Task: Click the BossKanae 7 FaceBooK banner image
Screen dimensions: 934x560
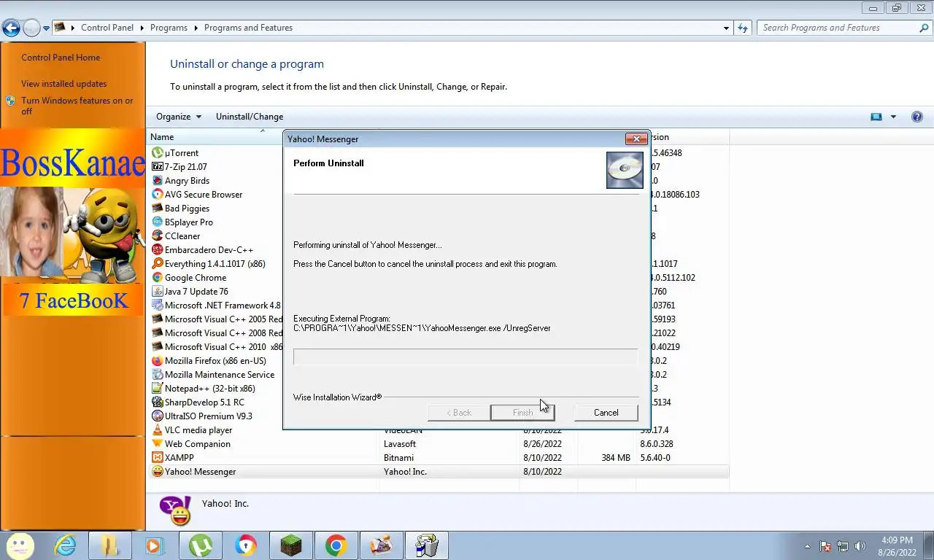Action: [73, 222]
